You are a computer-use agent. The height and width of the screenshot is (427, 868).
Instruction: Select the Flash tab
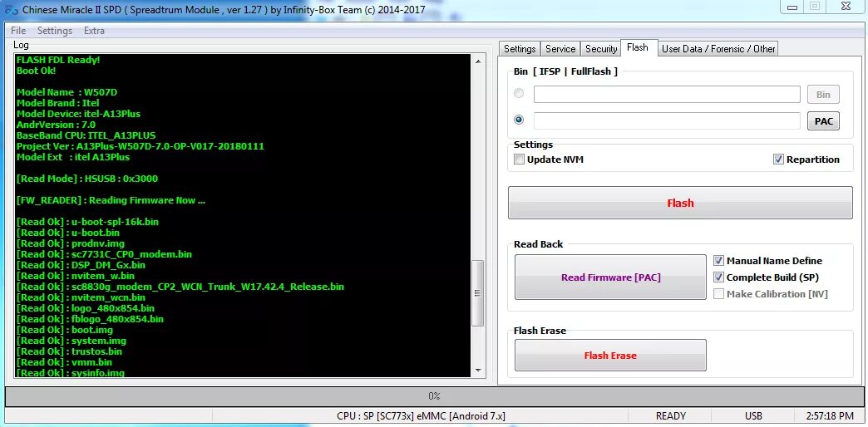tap(638, 47)
